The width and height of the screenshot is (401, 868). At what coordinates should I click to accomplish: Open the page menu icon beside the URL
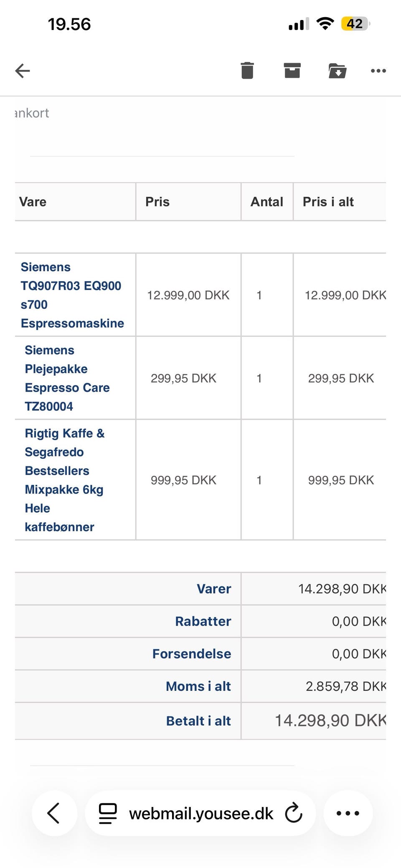(x=108, y=813)
